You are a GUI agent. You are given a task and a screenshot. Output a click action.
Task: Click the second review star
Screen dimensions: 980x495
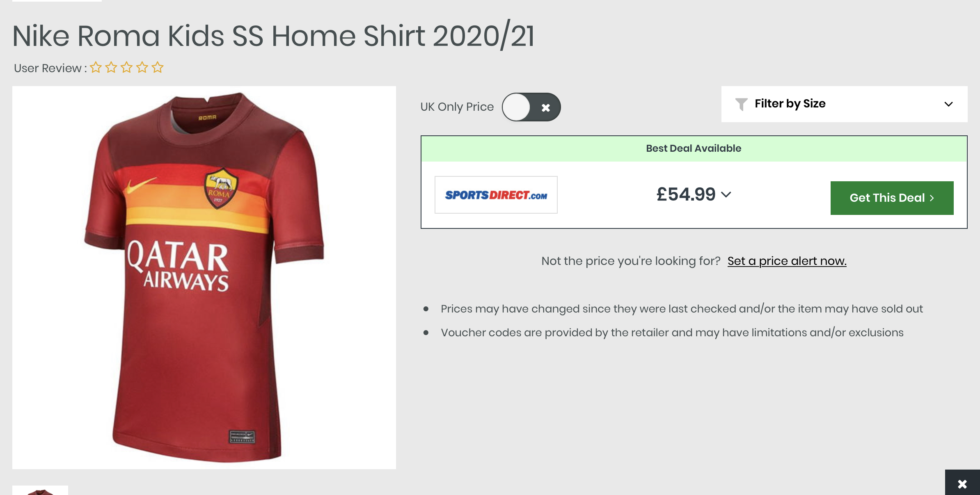[x=111, y=67]
